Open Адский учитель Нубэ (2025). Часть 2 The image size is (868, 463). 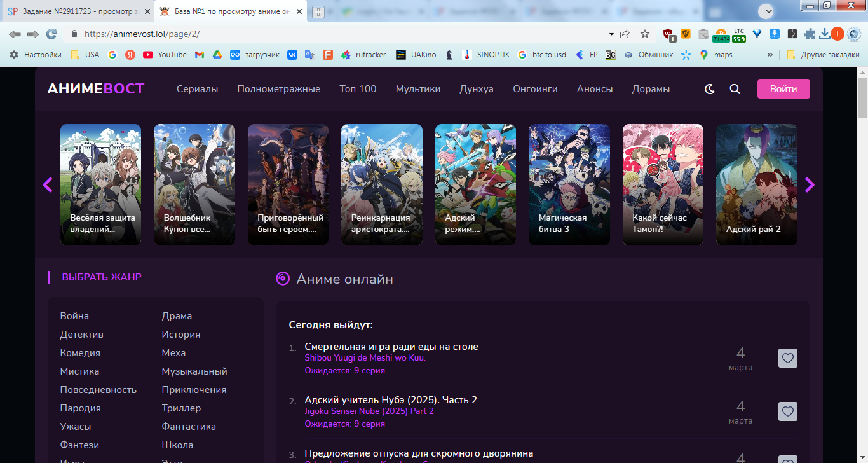(391, 400)
